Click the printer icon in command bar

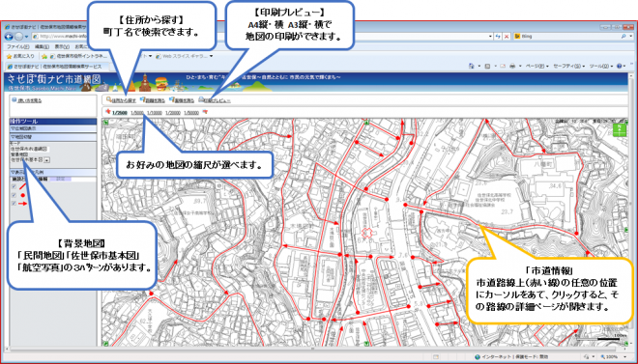[513, 66]
